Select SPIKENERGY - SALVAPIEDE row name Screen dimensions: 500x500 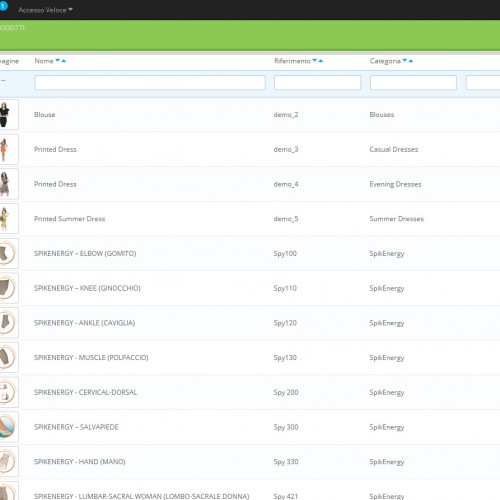pos(76,427)
